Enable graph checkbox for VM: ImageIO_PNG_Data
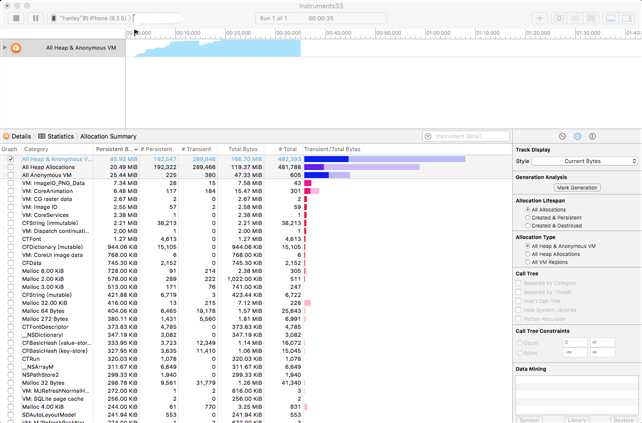Image resolution: width=642 pixels, height=423 pixels. click(11, 183)
